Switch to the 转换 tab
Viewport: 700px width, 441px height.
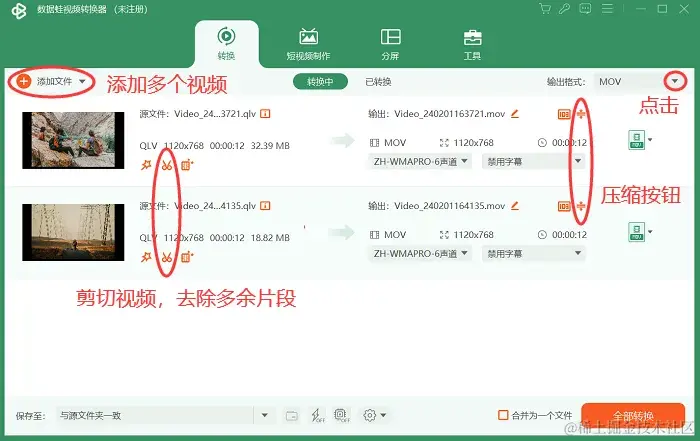point(226,44)
